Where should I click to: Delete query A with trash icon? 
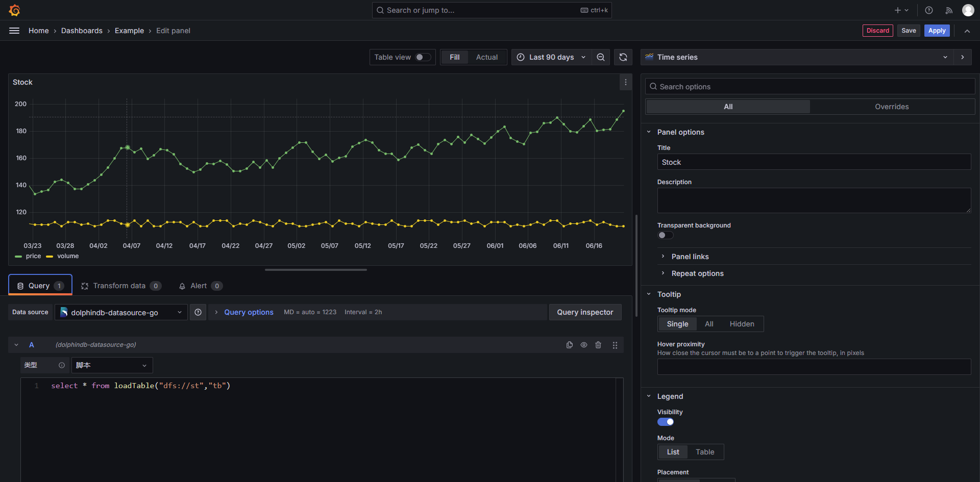(598, 345)
